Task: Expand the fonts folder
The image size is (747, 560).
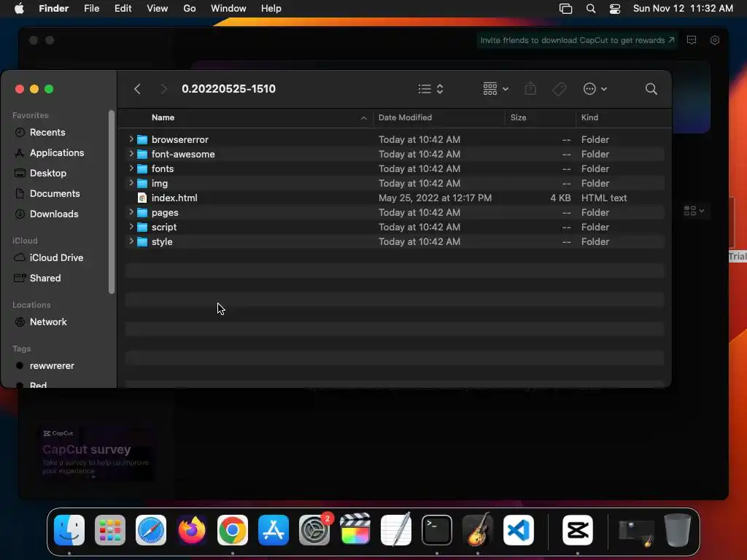Action: tap(131, 168)
